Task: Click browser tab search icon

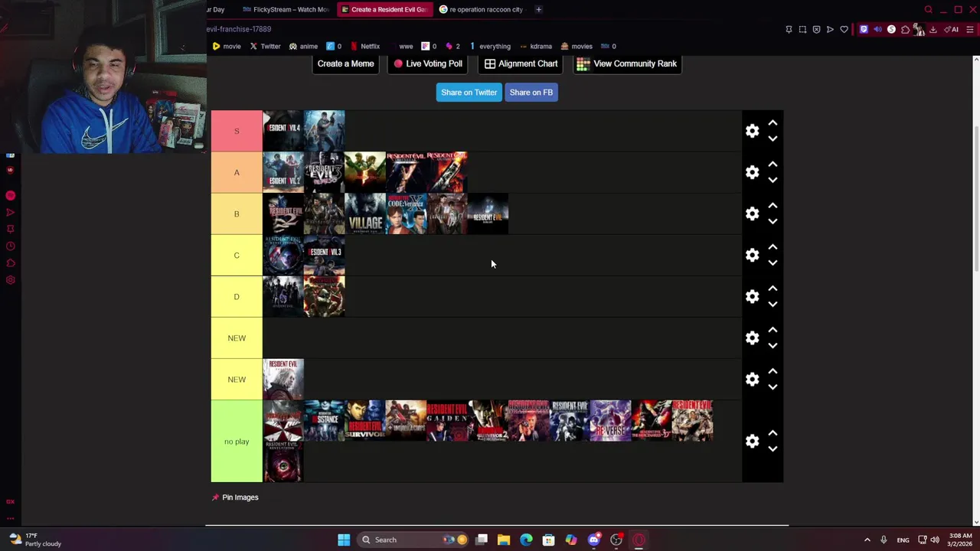Action: [929, 9]
